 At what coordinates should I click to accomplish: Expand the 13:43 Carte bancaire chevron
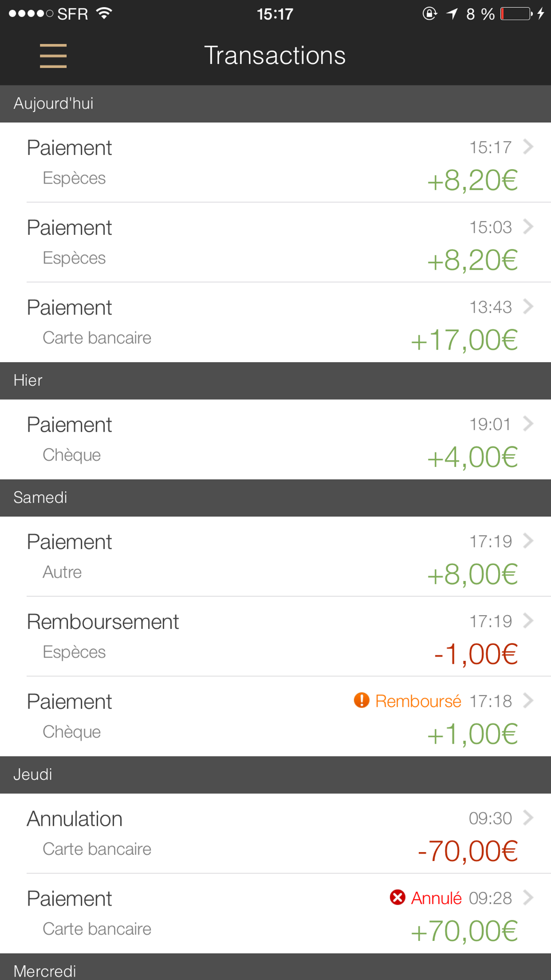coord(528,306)
